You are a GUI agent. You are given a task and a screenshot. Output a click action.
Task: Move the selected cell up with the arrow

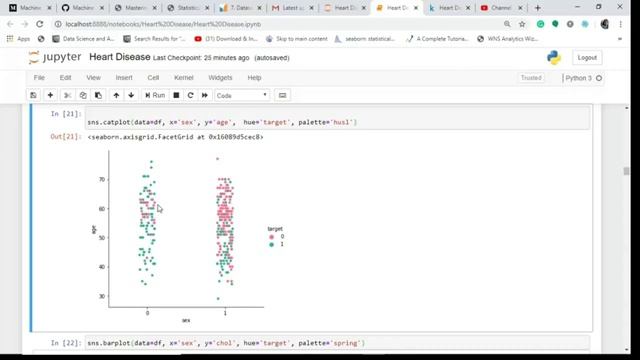tap(116, 95)
